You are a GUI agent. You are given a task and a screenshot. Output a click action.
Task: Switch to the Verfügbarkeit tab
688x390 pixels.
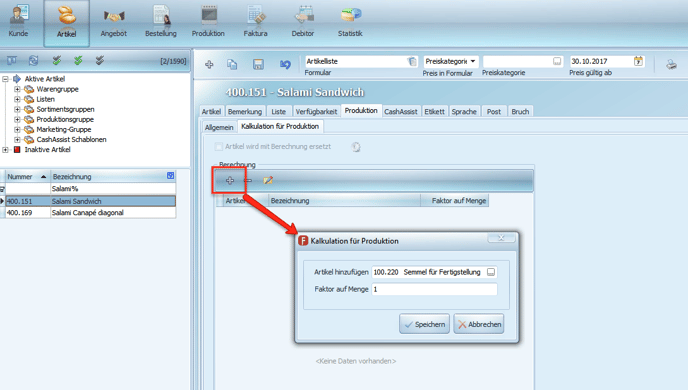[x=316, y=111]
